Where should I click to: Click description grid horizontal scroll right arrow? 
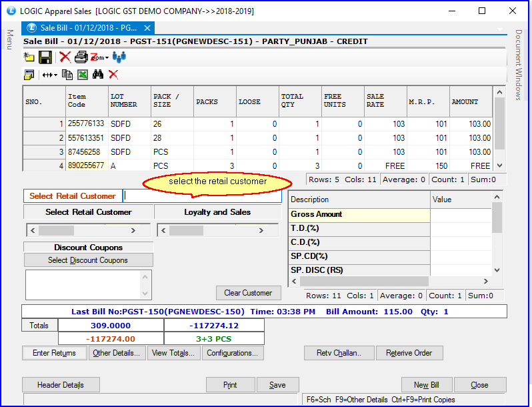click(x=486, y=282)
